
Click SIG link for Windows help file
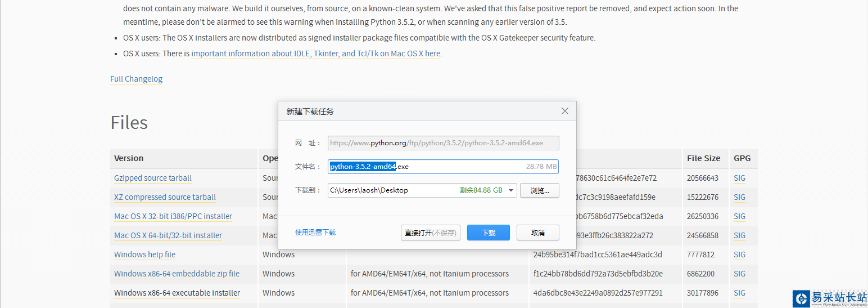pyautogui.click(x=739, y=255)
